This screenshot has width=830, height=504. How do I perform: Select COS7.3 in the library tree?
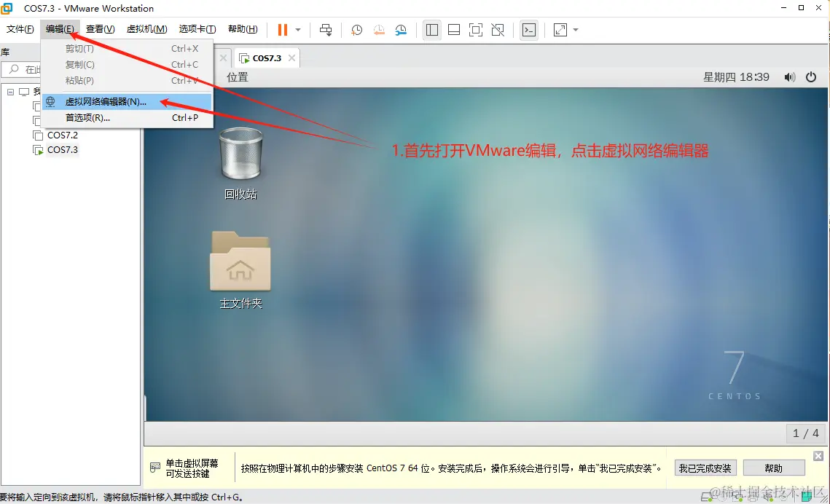point(63,150)
